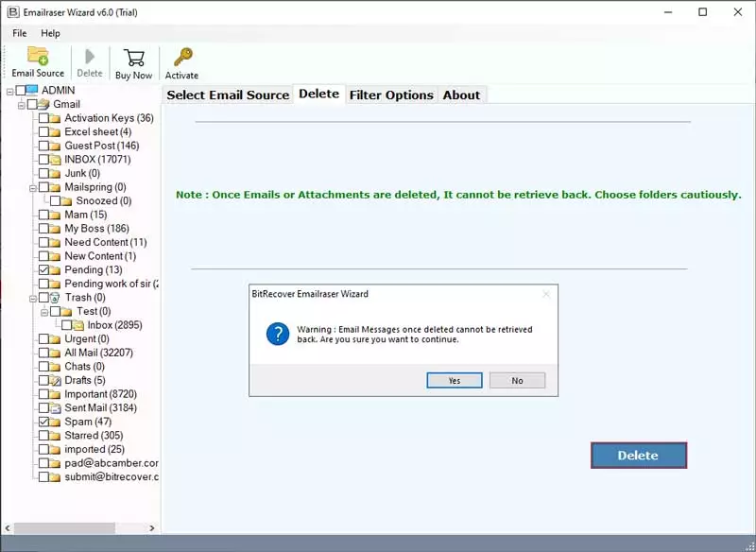Minimize the Emailraser Wizard window
This screenshot has width=756, height=552.
(668, 12)
